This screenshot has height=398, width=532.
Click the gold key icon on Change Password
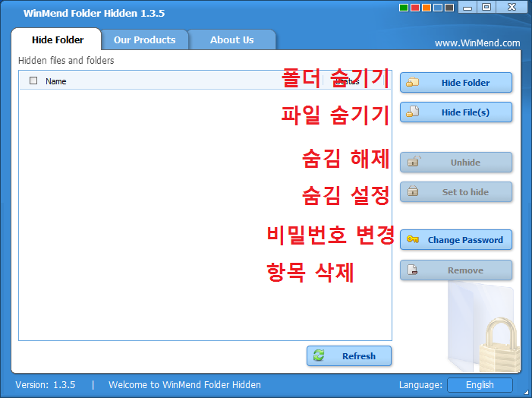(413, 239)
